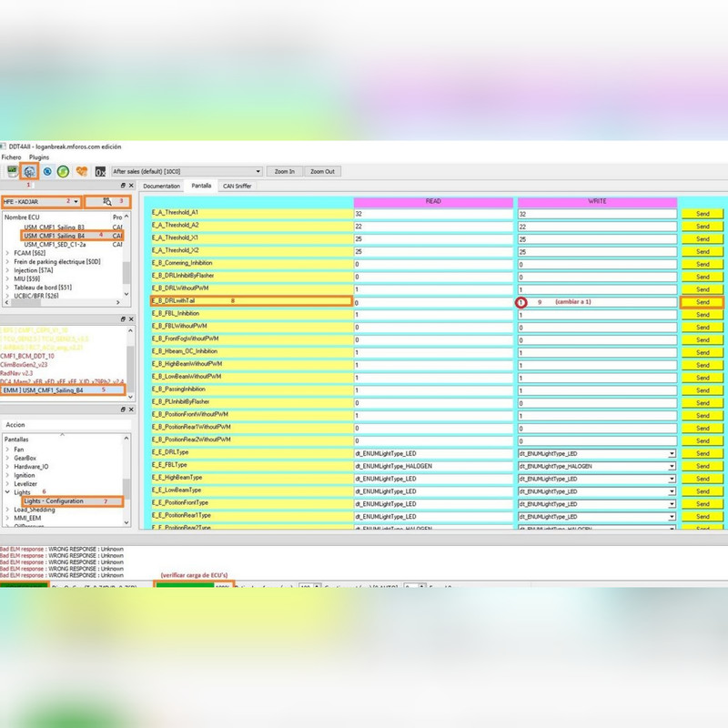This screenshot has width=728, height=728.
Task: Click E_B_HighBeamWithoutPWM write input field
Action: pos(597,366)
